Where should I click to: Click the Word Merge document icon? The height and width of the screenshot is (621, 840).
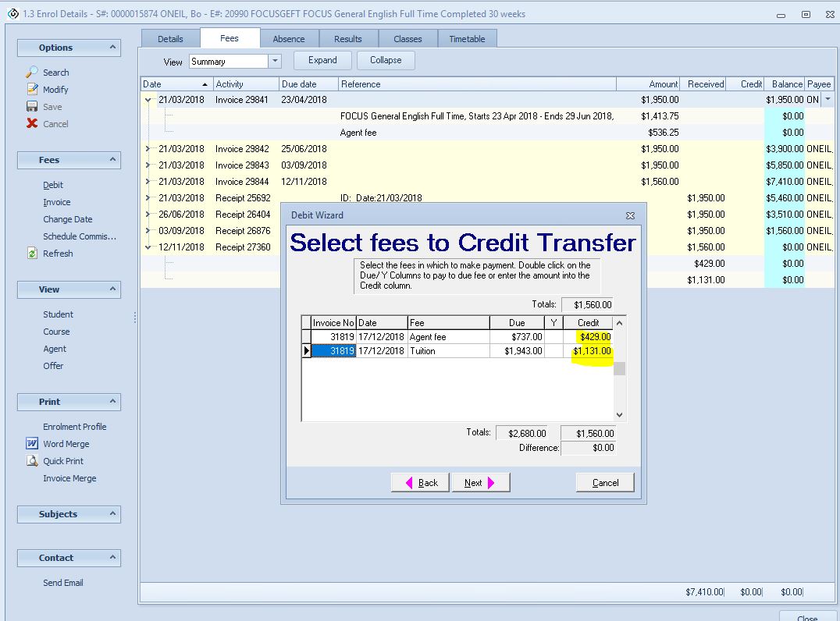click(32, 444)
